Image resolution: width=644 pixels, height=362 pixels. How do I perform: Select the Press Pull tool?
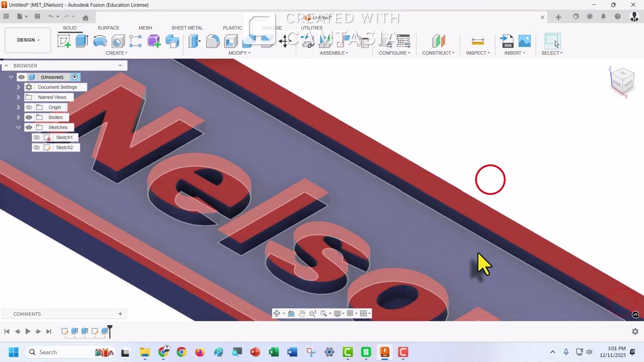pos(195,41)
